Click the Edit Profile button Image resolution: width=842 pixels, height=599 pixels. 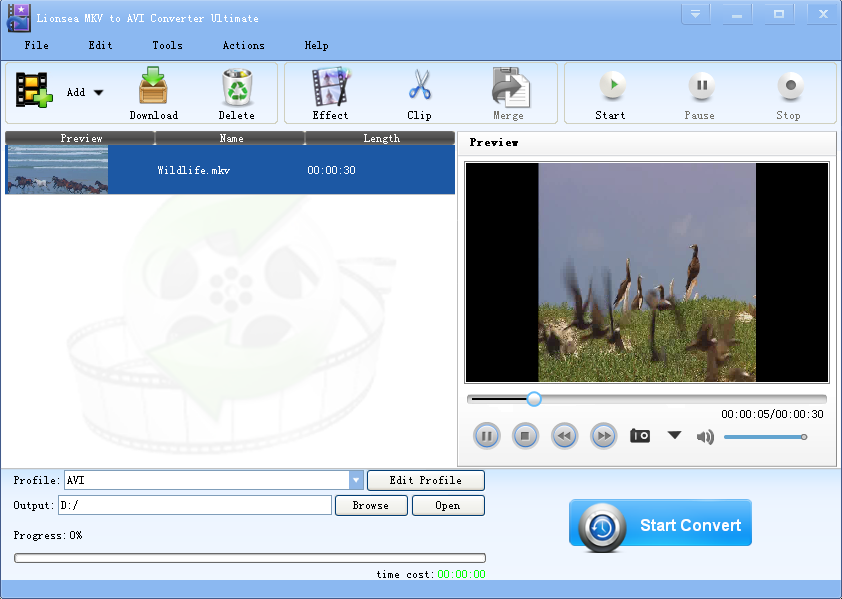(425, 481)
